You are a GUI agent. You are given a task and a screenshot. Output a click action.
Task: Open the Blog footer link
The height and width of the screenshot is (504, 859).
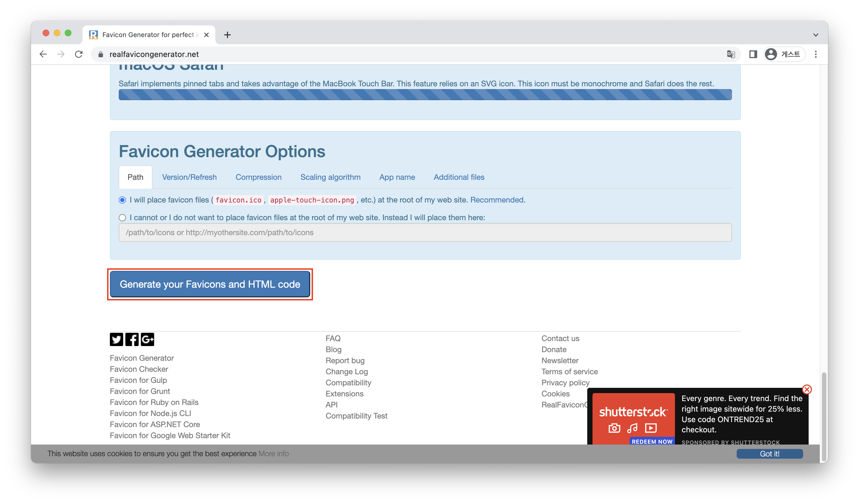coord(333,349)
